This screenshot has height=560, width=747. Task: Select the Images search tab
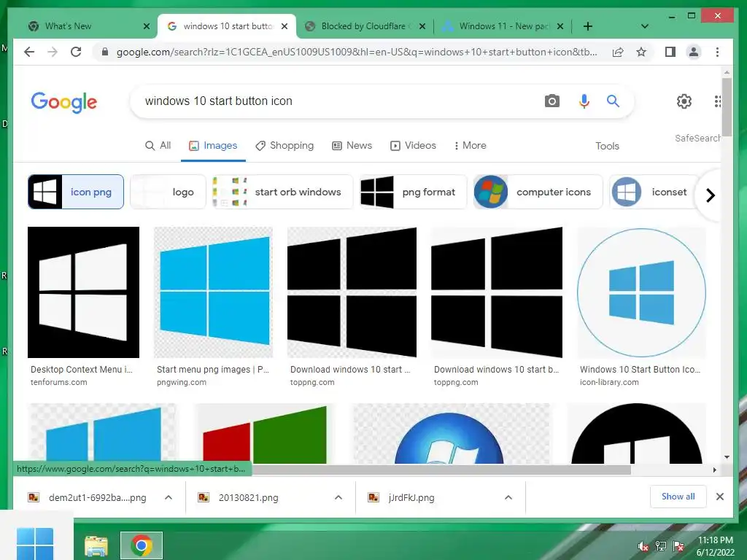click(x=213, y=145)
